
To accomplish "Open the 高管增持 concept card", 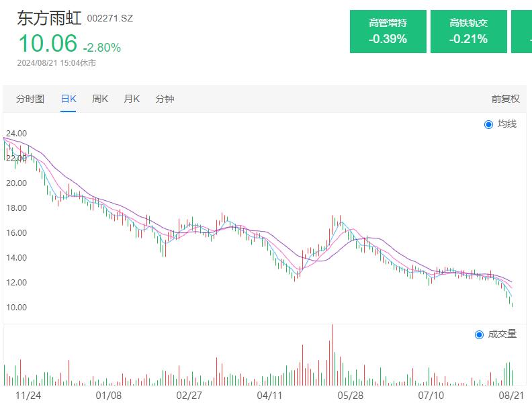I will 388,32.
